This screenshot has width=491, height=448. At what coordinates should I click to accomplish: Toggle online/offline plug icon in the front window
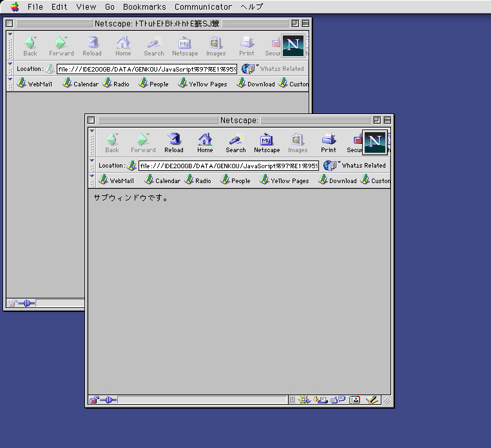pyautogui.click(x=108, y=400)
